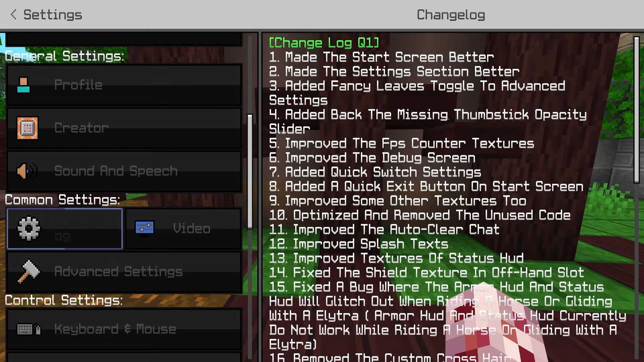The height and width of the screenshot is (362, 644).
Task: Click the Video monitor icon
Action: click(145, 228)
